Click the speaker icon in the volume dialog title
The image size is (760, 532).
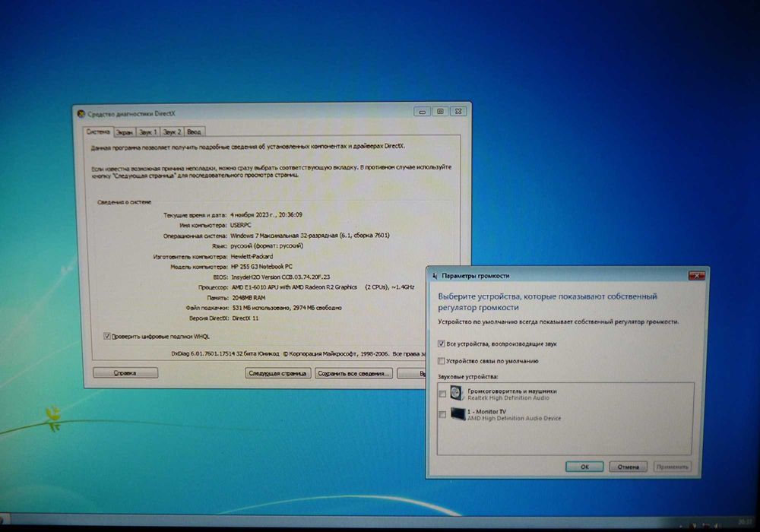[x=435, y=276]
